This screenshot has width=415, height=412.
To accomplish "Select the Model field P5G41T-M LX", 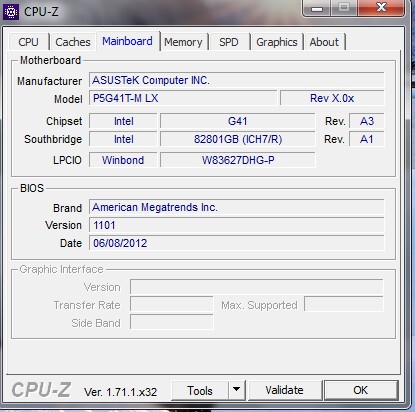I will tap(183, 98).
